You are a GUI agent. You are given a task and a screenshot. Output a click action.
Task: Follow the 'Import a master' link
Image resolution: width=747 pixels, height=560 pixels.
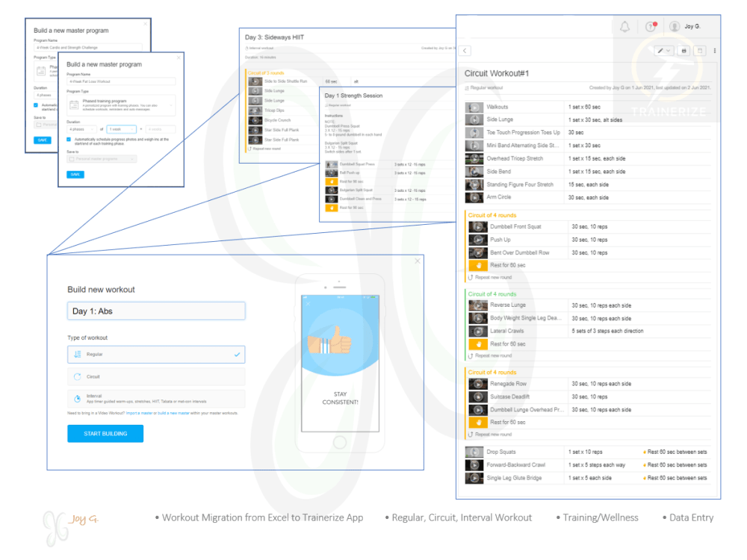click(x=139, y=414)
